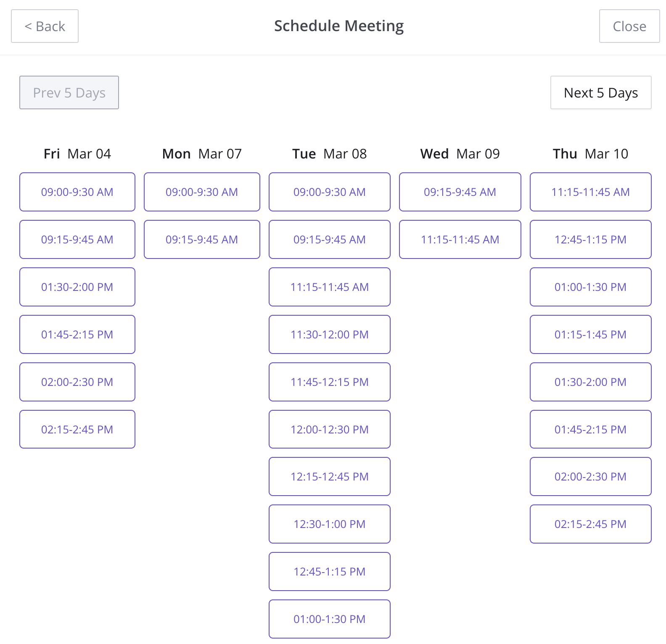The height and width of the screenshot is (644, 666).
Task: Pick Tuesday 12:00-12:30 PM slot
Action: pos(330,429)
